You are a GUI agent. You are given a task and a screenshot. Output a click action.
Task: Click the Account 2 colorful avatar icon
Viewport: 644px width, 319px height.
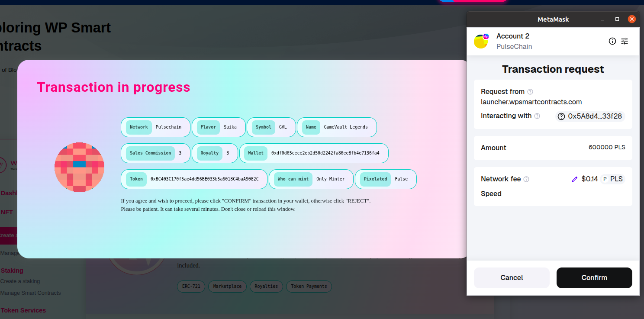point(481,41)
